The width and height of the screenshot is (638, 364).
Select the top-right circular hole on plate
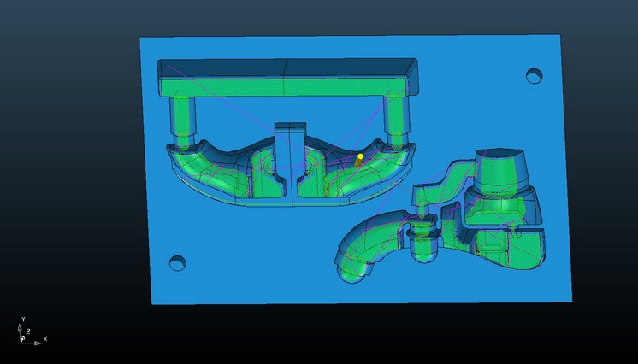point(534,76)
